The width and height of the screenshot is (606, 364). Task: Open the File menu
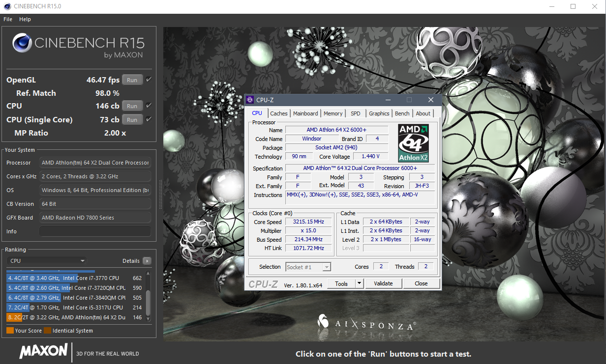[8, 19]
